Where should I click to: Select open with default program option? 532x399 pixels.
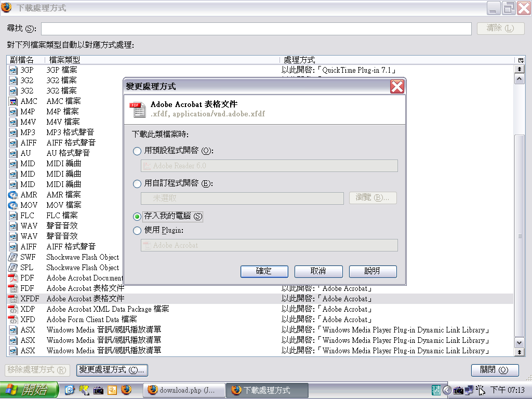pos(137,151)
